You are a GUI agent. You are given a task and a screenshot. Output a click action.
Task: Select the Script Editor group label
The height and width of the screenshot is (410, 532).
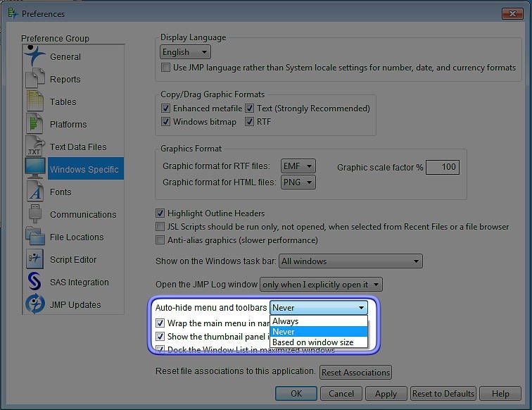click(73, 259)
